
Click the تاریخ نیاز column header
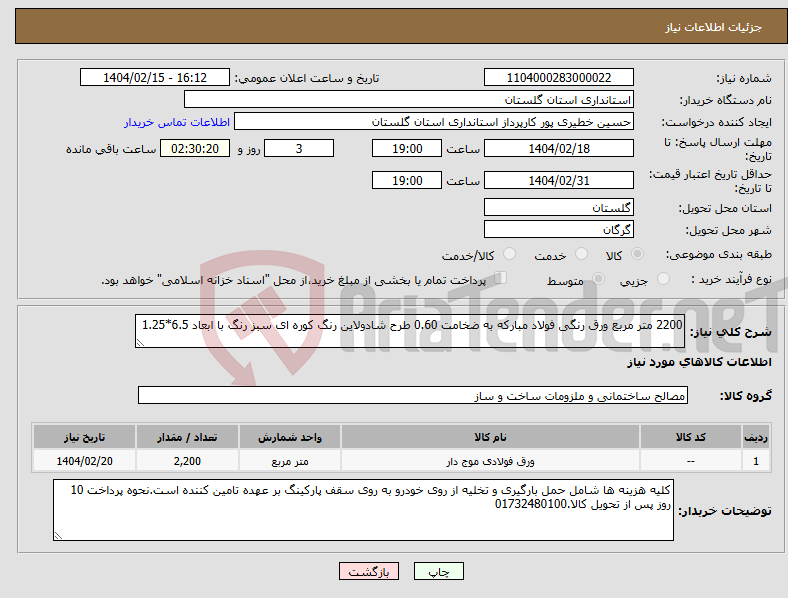pyautogui.click(x=84, y=437)
